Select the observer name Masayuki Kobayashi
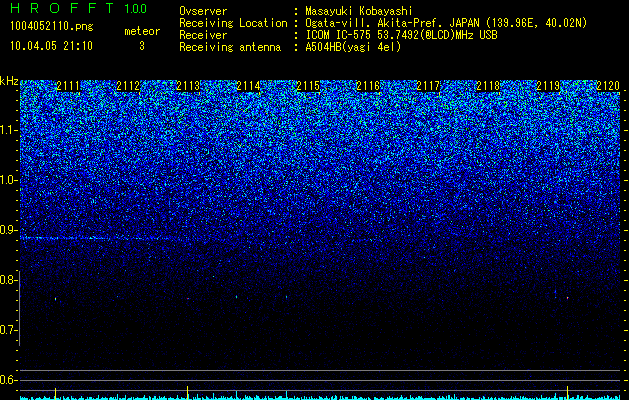 click(x=359, y=11)
